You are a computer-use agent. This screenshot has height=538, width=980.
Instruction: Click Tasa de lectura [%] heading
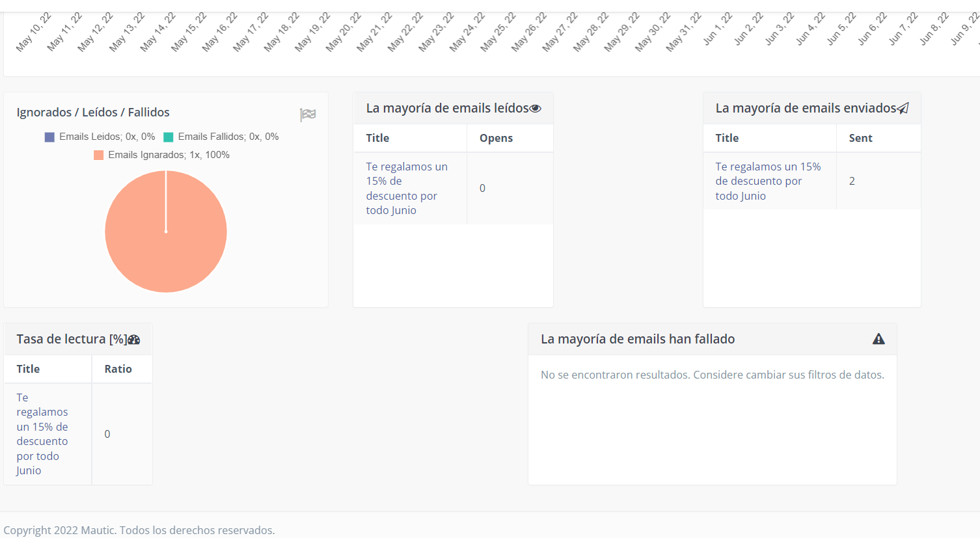point(72,339)
